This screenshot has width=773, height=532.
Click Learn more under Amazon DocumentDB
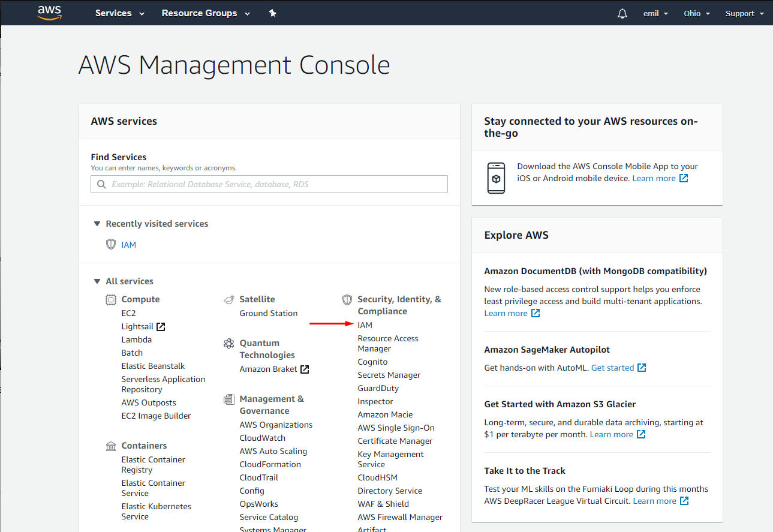click(x=507, y=313)
